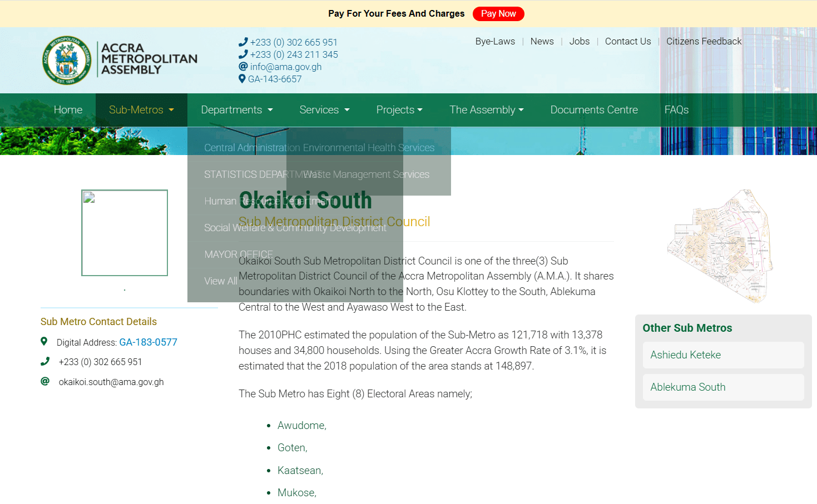Screen dimensions: 817x504
Task: Click the Kaatsean list item
Action: pos(300,470)
